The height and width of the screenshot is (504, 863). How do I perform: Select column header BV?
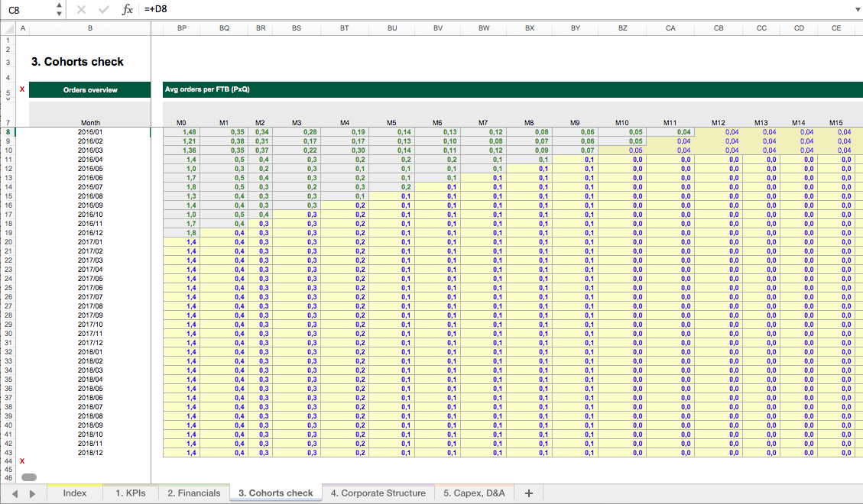click(437, 28)
